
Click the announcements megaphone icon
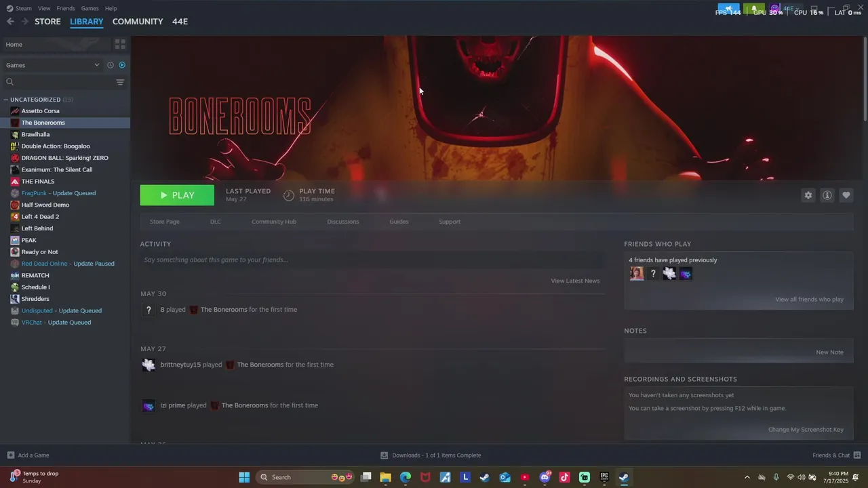pyautogui.click(x=728, y=9)
